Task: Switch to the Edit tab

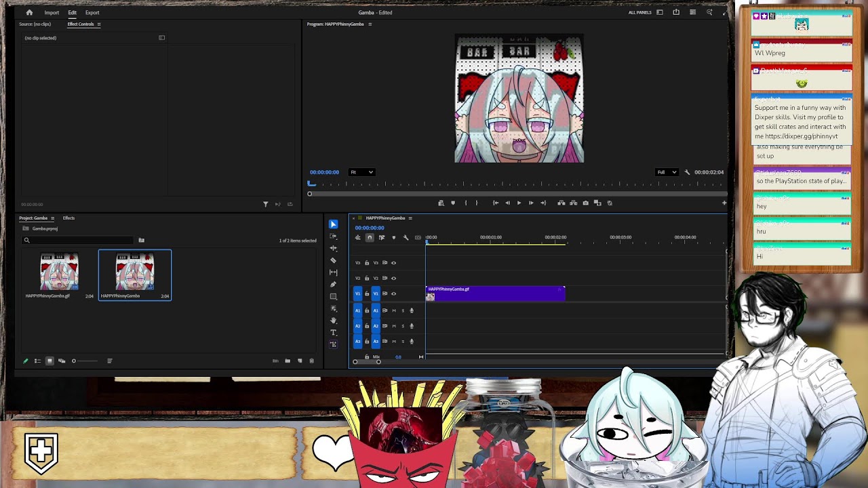Action: [72, 12]
